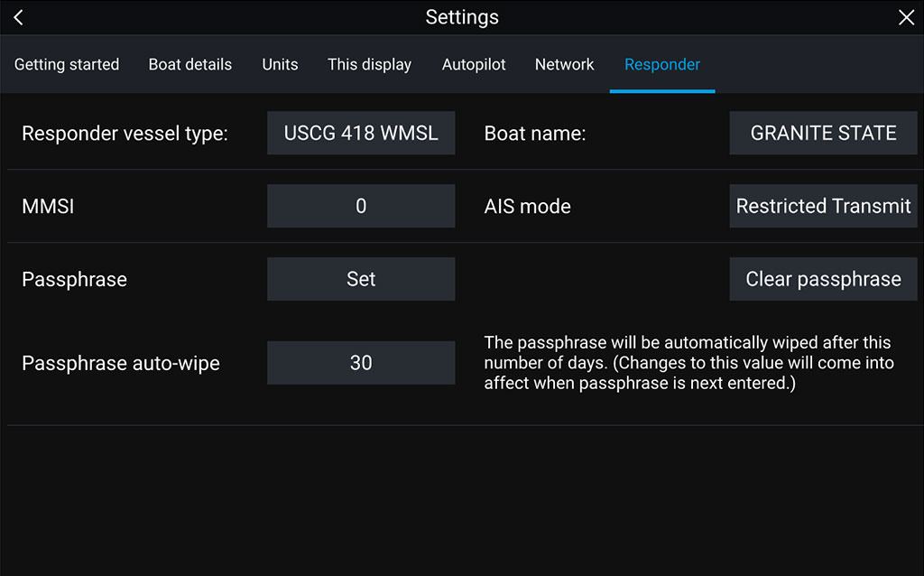
Task: Click the Boat name label
Action: pos(535,134)
